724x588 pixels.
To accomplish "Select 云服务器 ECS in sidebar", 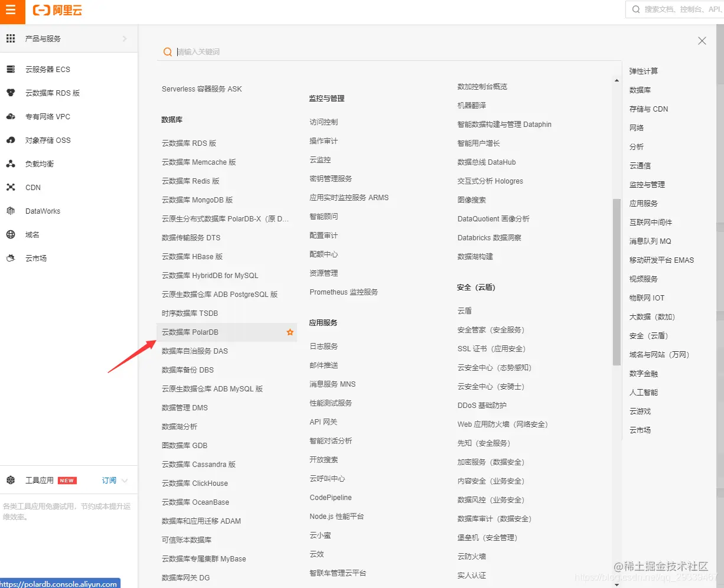I will pyautogui.click(x=48, y=69).
